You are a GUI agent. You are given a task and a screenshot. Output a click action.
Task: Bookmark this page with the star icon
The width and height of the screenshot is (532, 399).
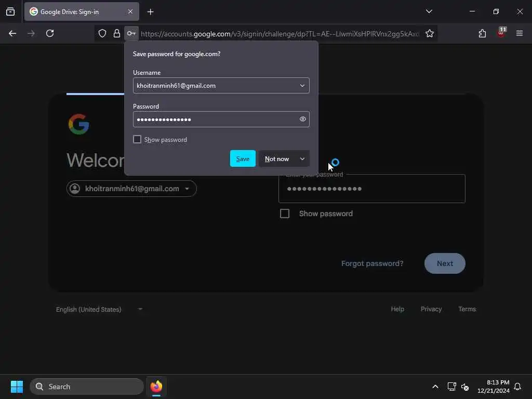click(430, 33)
